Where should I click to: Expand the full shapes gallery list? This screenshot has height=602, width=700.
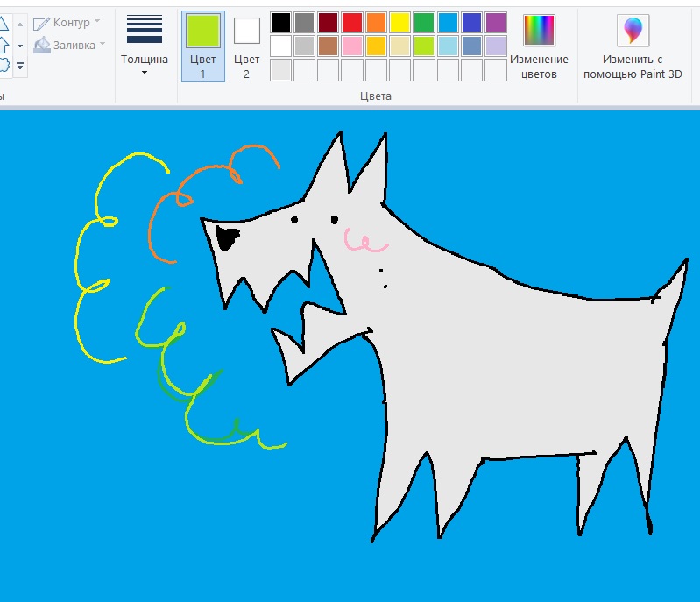point(20,65)
